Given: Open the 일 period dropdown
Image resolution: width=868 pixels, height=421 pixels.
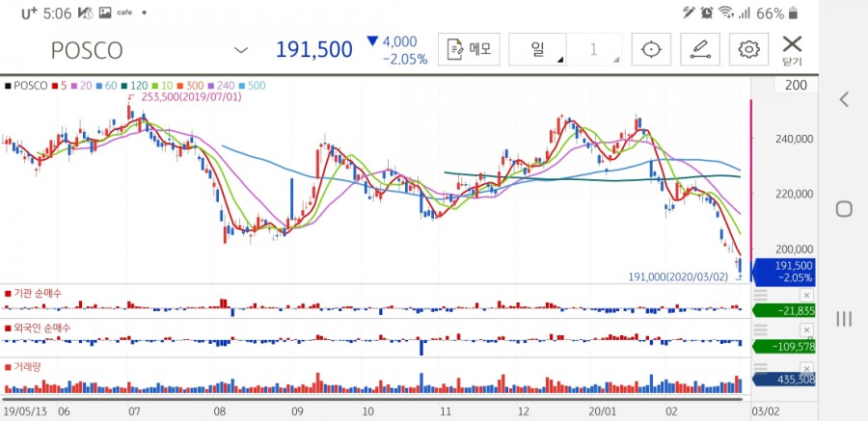Looking at the screenshot, I should point(537,49).
